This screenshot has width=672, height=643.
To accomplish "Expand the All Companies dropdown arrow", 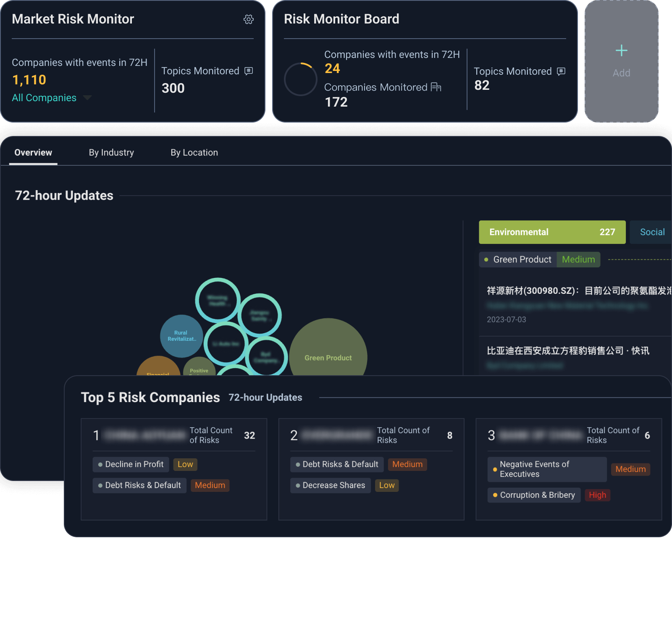I will point(87,98).
